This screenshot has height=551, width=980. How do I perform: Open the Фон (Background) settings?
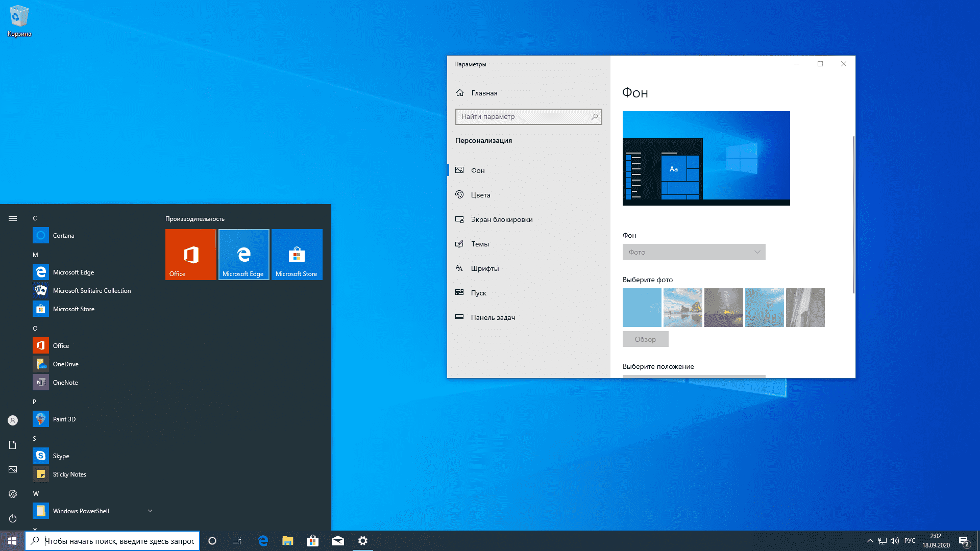[478, 170]
